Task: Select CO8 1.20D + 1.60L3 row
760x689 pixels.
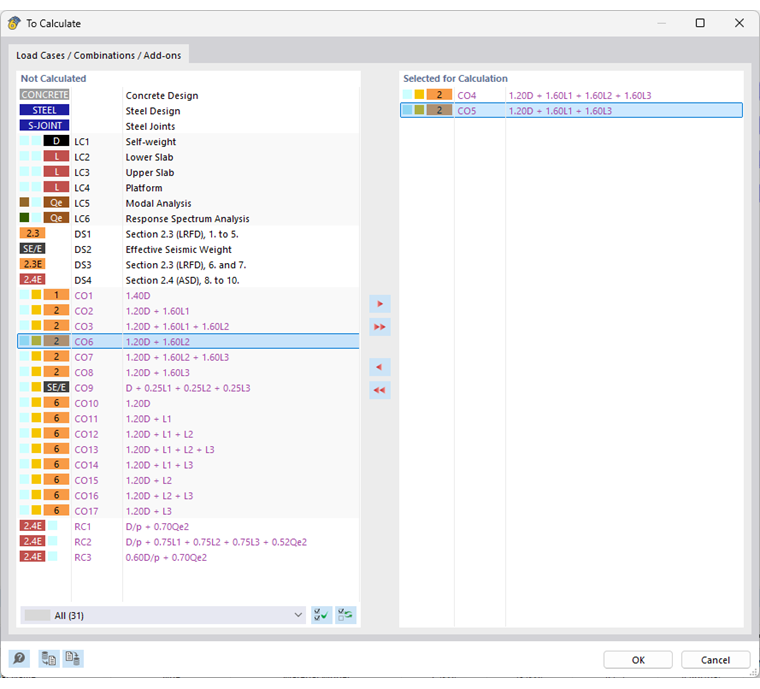Action: click(x=188, y=373)
